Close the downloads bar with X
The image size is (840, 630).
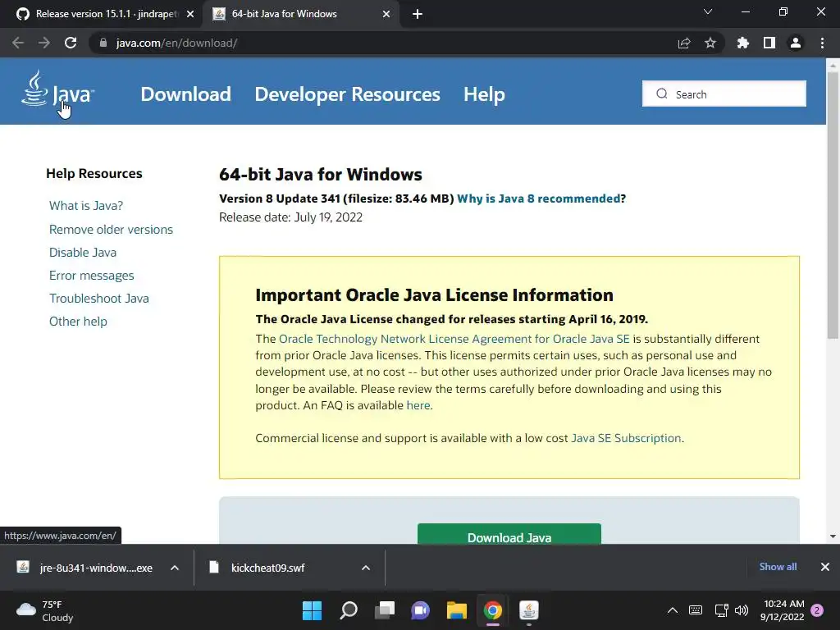click(825, 567)
